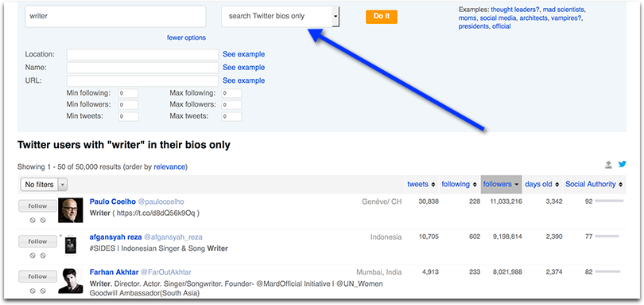644x305 pixels.
Task: Click the orange Do It button
Action: (382, 17)
